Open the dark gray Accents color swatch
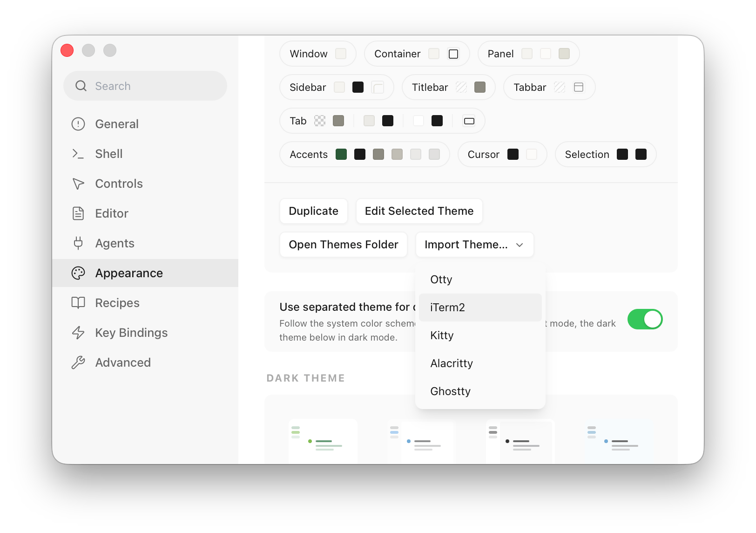The image size is (756, 533). pos(378,155)
